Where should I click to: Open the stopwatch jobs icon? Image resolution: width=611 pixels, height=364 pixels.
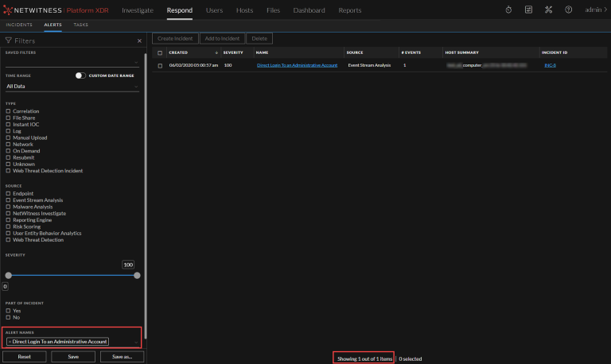pyautogui.click(x=509, y=10)
